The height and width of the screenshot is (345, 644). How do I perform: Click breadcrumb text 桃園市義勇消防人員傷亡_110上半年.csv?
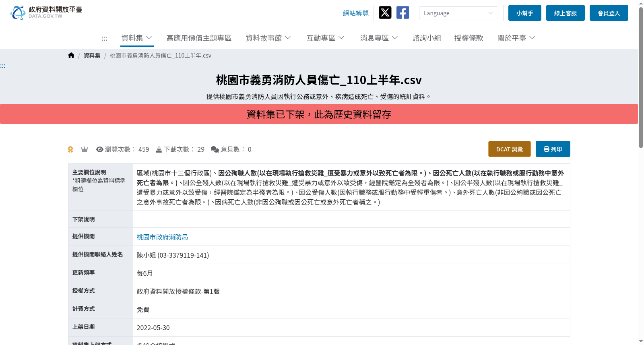tap(161, 56)
